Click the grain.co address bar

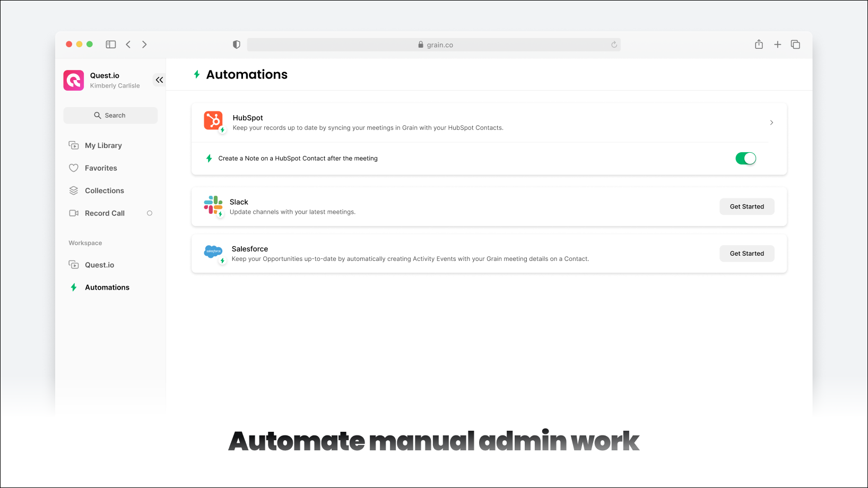point(434,45)
